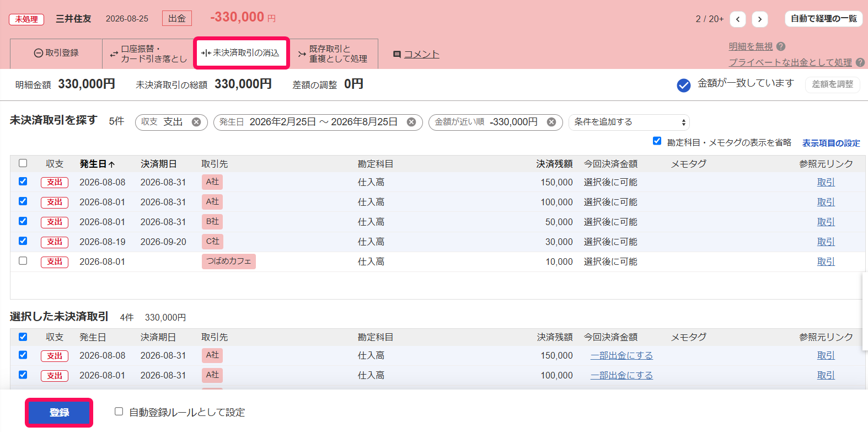Click the つばめカフェ partner tag
Screen dimensions: 868x432
coord(229,261)
